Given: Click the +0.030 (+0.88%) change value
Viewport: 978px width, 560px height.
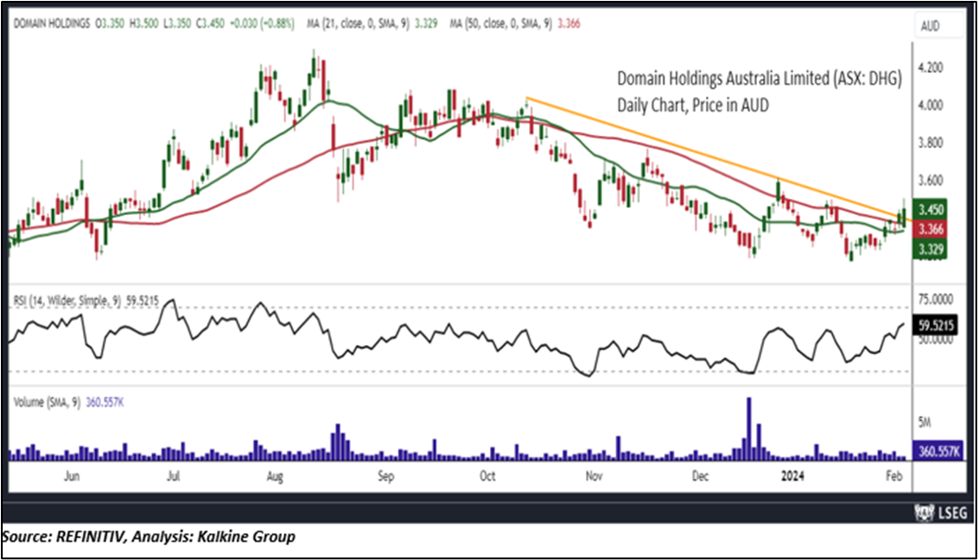Looking at the screenshot, I should click(262, 24).
